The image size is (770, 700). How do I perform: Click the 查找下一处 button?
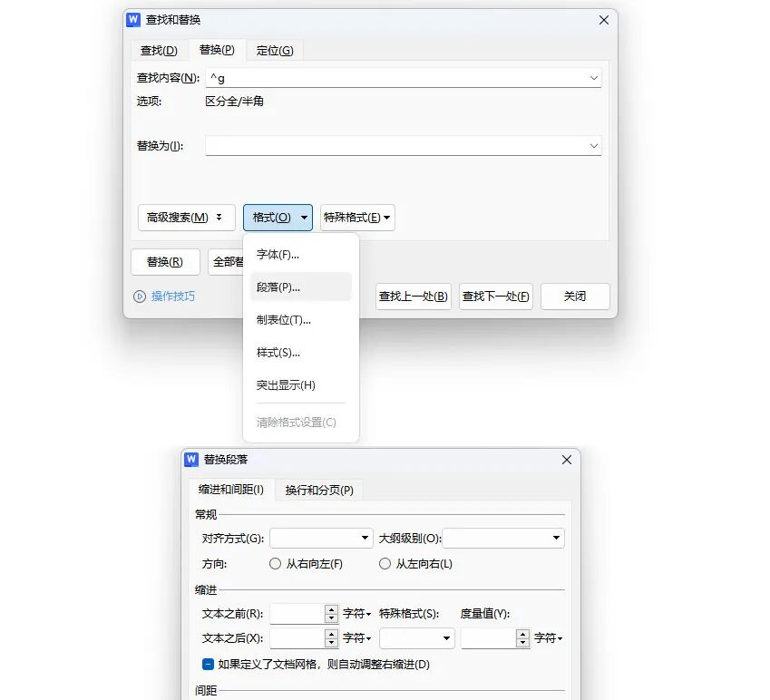click(495, 297)
